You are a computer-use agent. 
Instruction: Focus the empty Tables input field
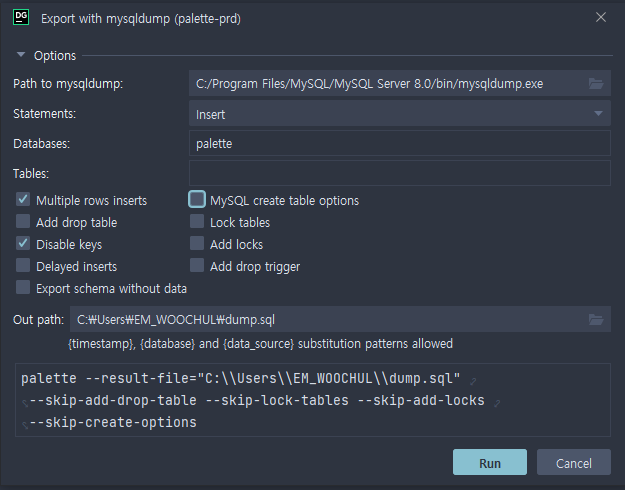point(400,173)
